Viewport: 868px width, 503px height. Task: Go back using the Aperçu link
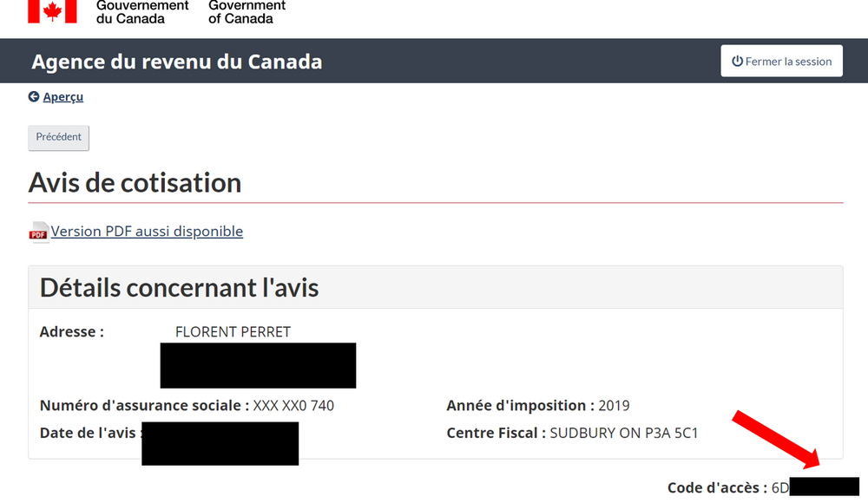tap(62, 97)
